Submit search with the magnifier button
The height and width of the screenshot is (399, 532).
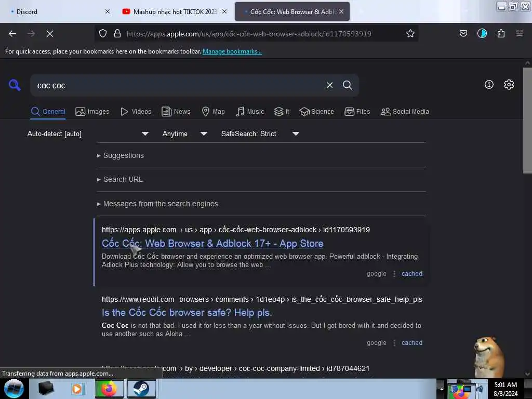[x=347, y=85]
